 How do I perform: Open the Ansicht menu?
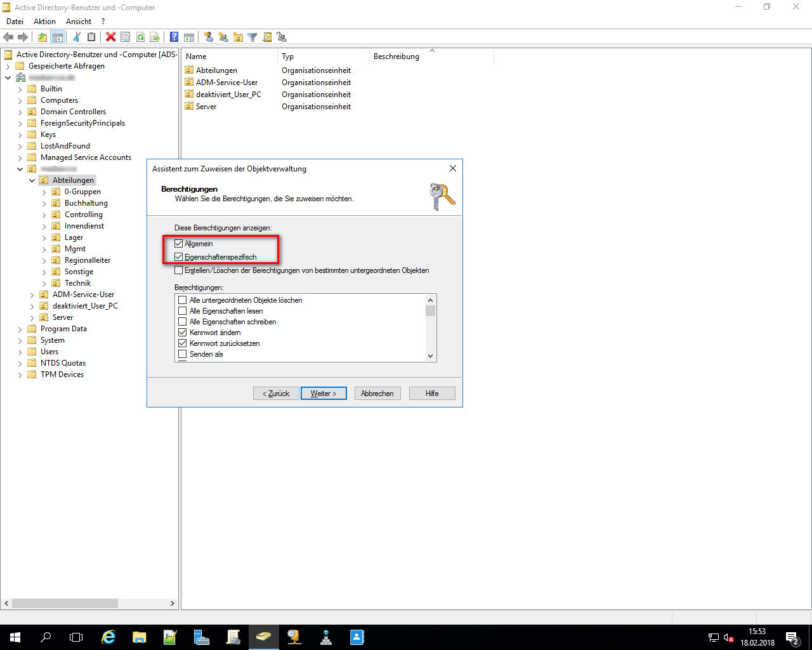click(79, 22)
